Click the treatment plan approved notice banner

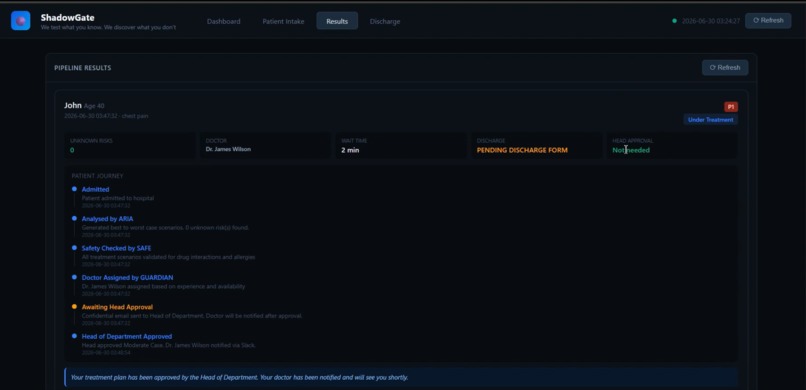(401, 377)
